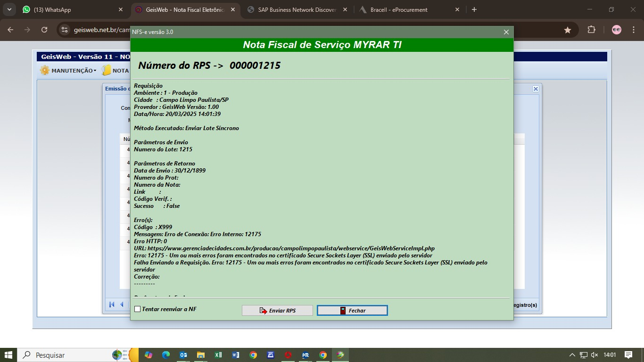Open Microsoft Edge from the taskbar
Image resolution: width=644 pixels, height=362 pixels.
coord(166,355)
